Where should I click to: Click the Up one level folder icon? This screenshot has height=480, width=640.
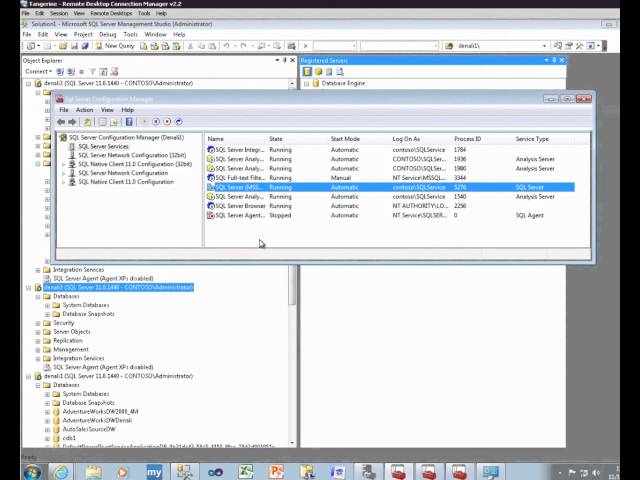87,122
